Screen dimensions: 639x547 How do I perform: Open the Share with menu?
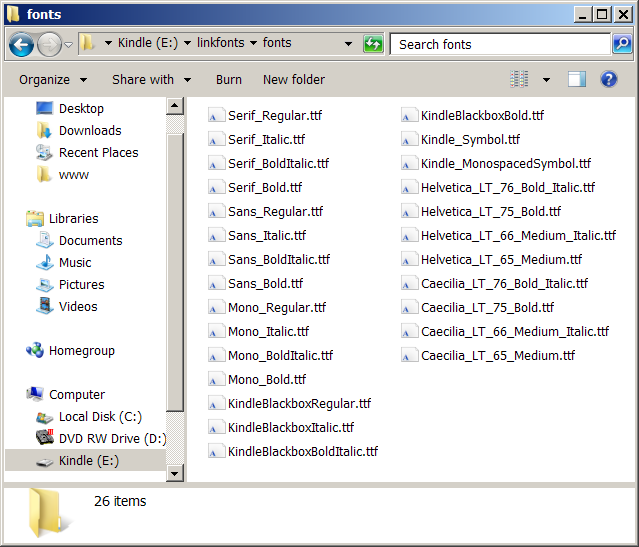pyautogui.click(x=152, y=79)
